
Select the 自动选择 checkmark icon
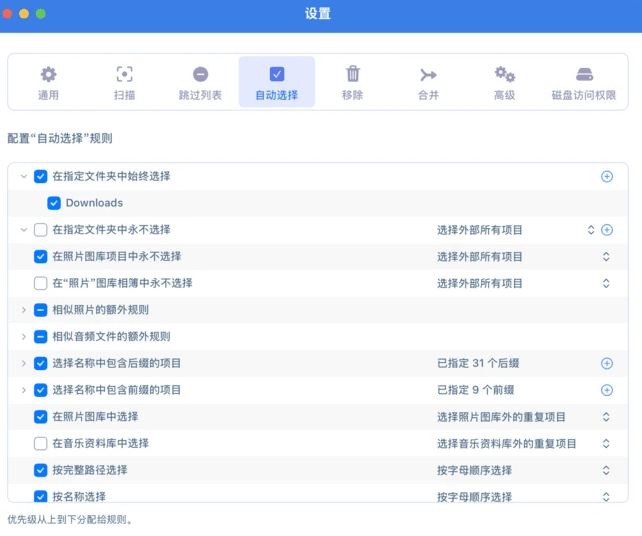[277, 75]
